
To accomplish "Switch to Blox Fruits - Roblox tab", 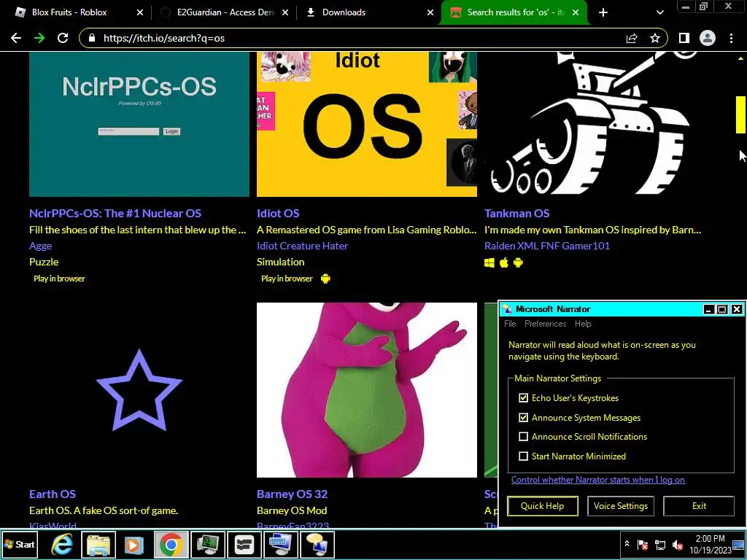I will tap(69, 12).
